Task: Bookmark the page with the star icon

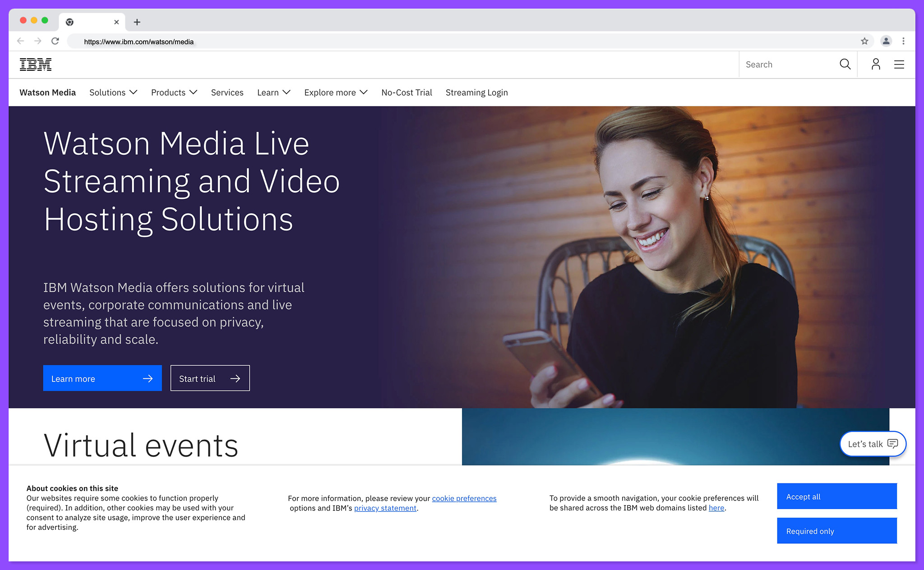Action: 865,41
